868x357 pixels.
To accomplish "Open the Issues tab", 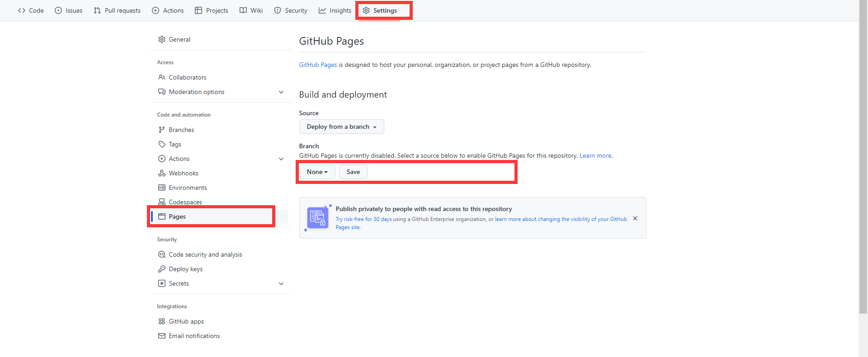I will pos(68,10).
